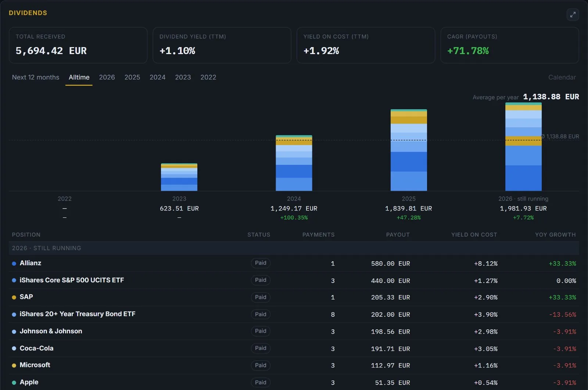
Task: Click the 2023 dividend bar
Action: (179, 177)
